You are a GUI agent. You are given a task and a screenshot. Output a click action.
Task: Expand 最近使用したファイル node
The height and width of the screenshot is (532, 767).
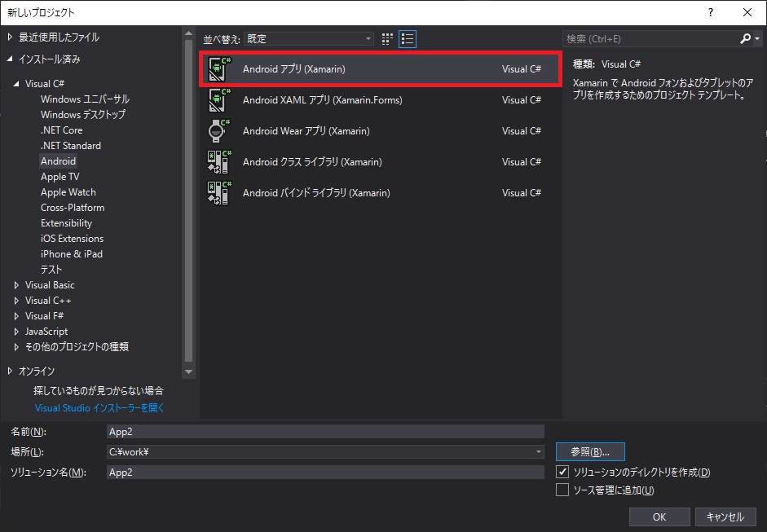(x=10, y=37)
